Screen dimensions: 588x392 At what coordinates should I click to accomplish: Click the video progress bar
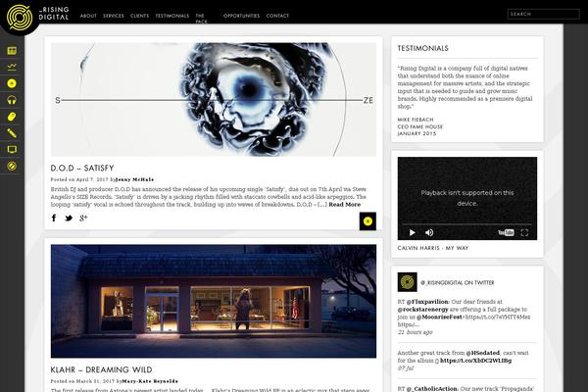466,224
